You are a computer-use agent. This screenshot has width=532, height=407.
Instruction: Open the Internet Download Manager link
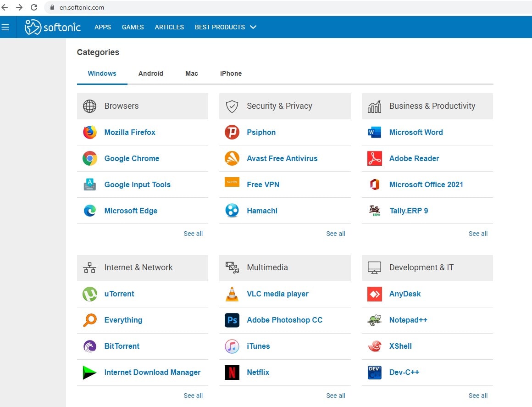click(153, 372)
